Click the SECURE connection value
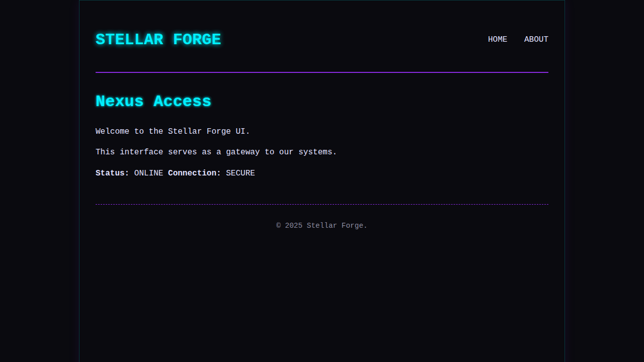Viewport: 644px width, 362px height. point(240,173)
